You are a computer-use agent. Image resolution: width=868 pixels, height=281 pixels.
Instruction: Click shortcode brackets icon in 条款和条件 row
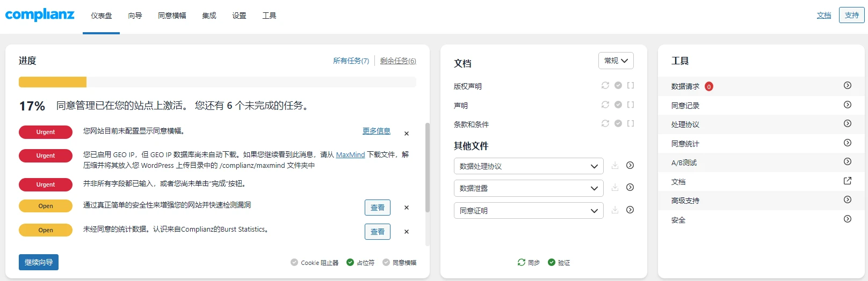pyautogui.click(x=631, y=123)
